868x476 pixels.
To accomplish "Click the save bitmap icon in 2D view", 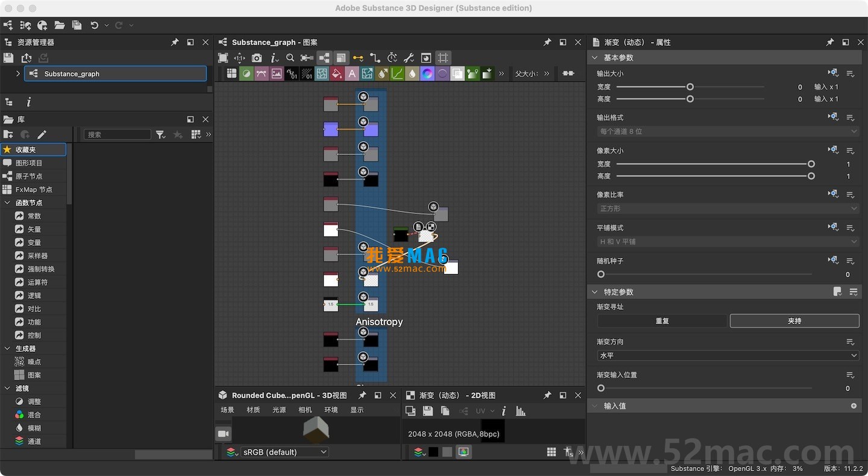I will tap(428, 411).
